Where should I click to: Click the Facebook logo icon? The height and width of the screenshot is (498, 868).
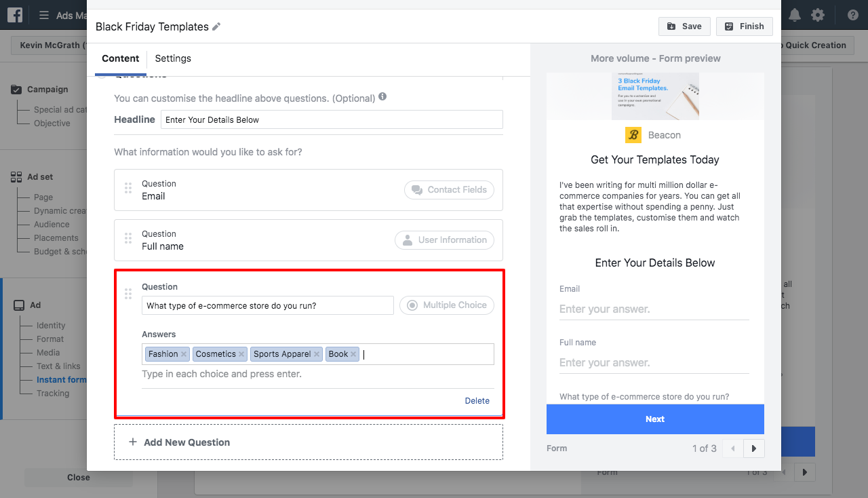coord(14,14)
